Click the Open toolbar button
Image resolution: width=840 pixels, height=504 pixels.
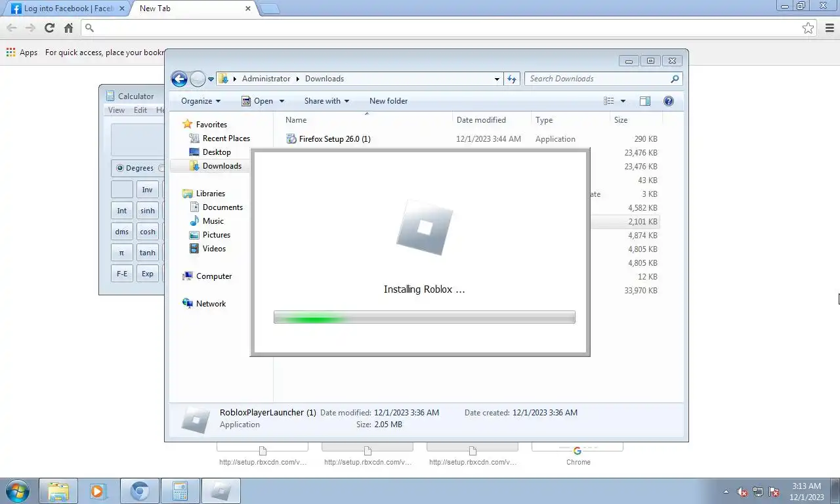[x=257, y=101]
